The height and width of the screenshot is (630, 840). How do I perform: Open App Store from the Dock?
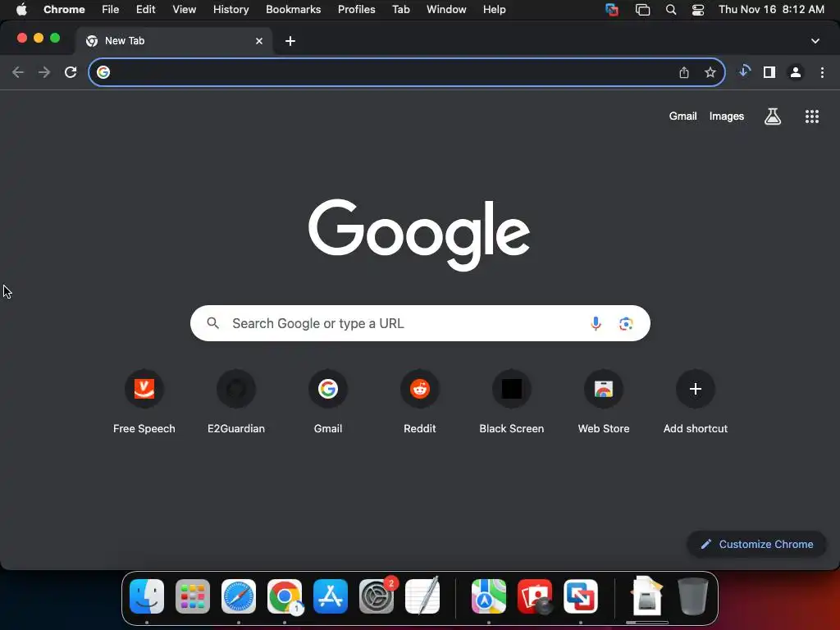331,596
